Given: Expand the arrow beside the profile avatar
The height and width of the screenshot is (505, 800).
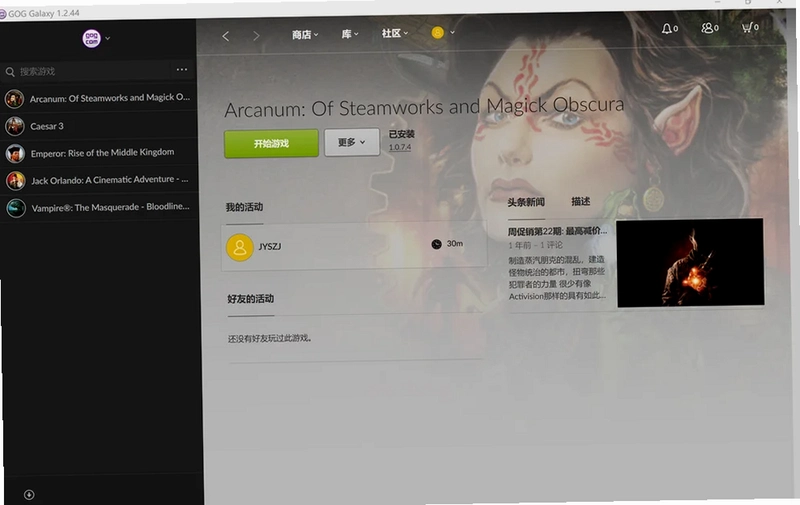Looking at the screenshot, I should (x=452, y=32).
